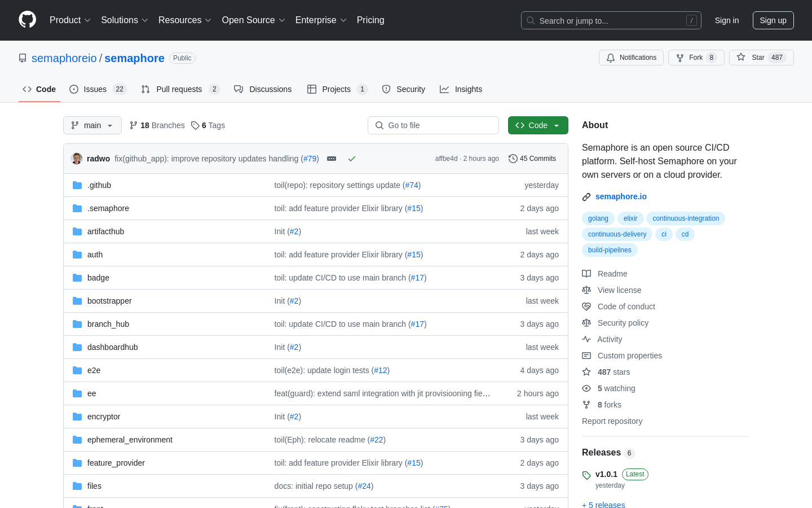Viewport: 812px width, 508px height.
Task: Open the 45 Commits link
Action: [x=532, y=159]
